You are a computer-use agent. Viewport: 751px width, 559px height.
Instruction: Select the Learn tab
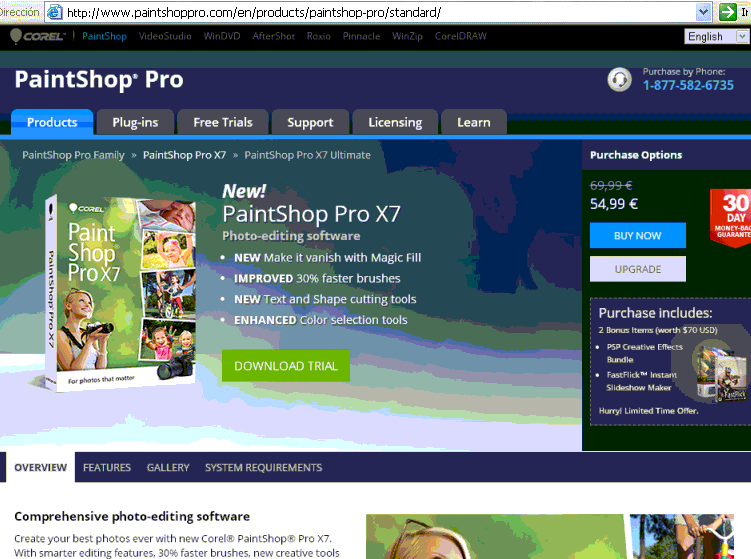[474, 122]
